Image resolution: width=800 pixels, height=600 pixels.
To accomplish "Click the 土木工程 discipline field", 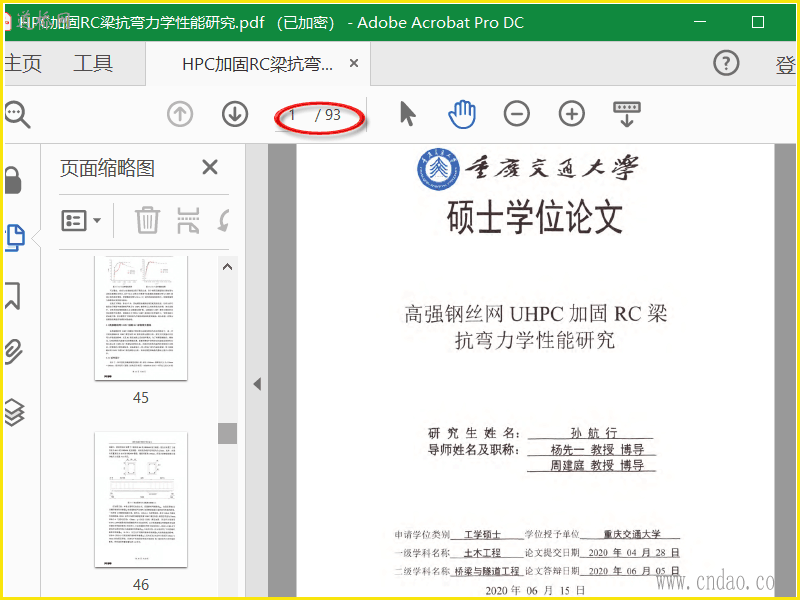I will [482, 553].
